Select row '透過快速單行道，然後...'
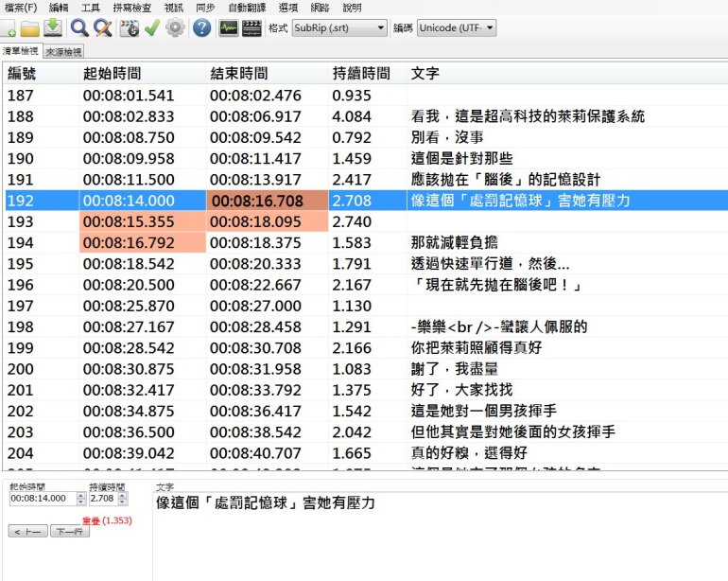The image size is (728, 581). pos(366,264)
